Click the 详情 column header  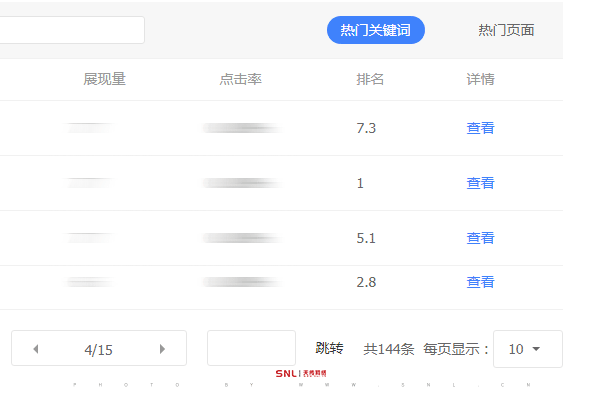coord(480,79)
